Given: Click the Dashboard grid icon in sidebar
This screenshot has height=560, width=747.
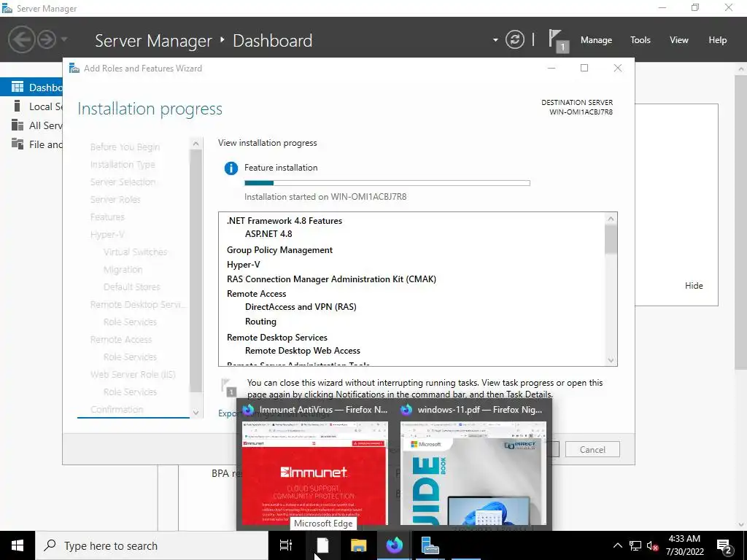Looking at the screenshot, I should coord(18,87).
